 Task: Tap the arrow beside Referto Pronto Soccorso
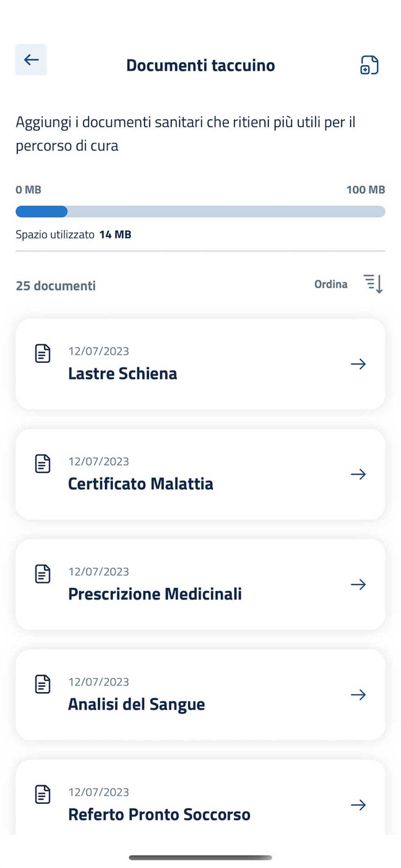tap(358, 805)
